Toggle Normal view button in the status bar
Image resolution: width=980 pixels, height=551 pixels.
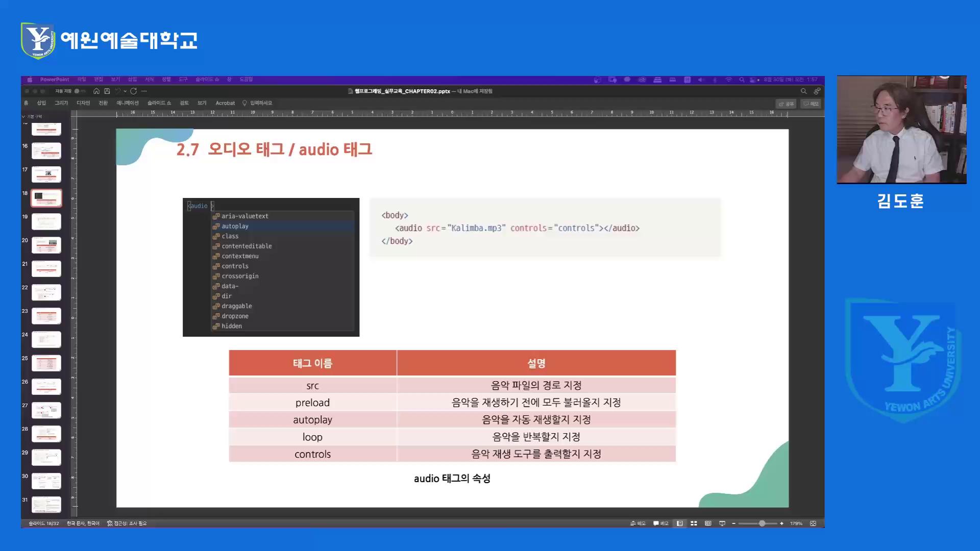pyautogui.click(x=680, y=523)
